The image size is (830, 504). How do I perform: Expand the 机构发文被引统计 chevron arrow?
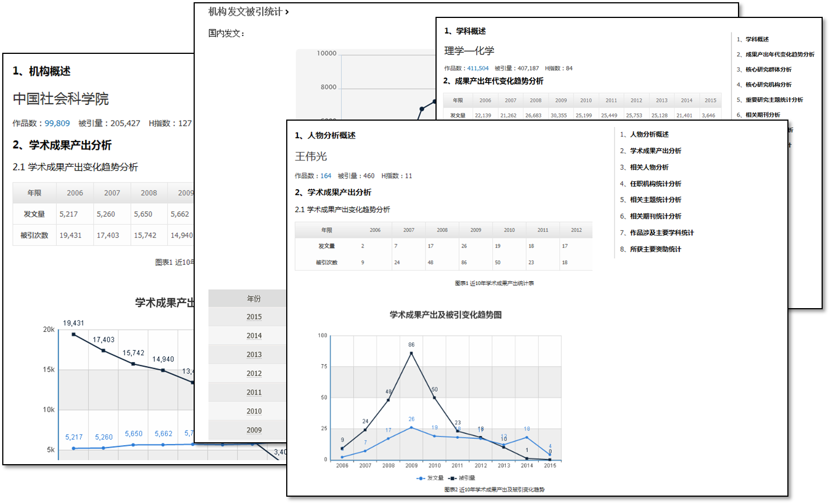287,12
